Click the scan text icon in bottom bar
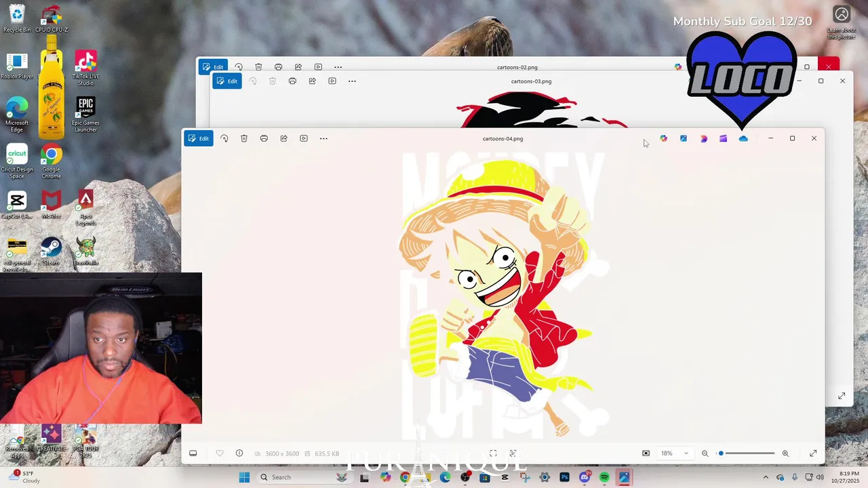The image size is (868, 488). [x=513, y=453]
